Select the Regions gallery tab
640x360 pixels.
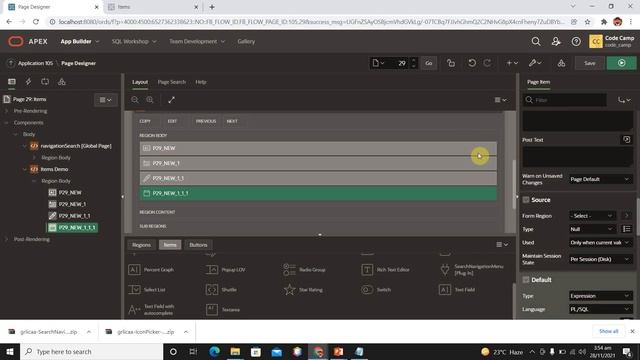point(141,245)
